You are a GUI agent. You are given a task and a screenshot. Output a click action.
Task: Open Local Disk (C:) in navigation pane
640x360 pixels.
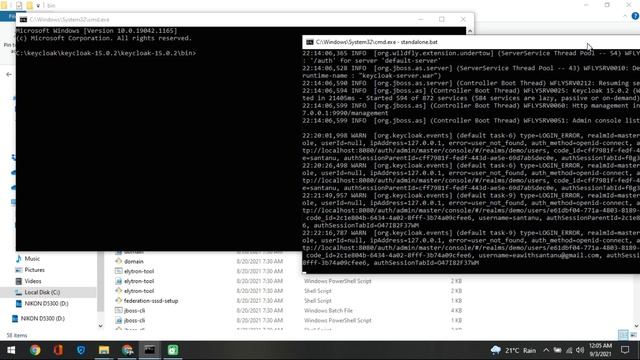pyautogui.click(x=42, y=292)
